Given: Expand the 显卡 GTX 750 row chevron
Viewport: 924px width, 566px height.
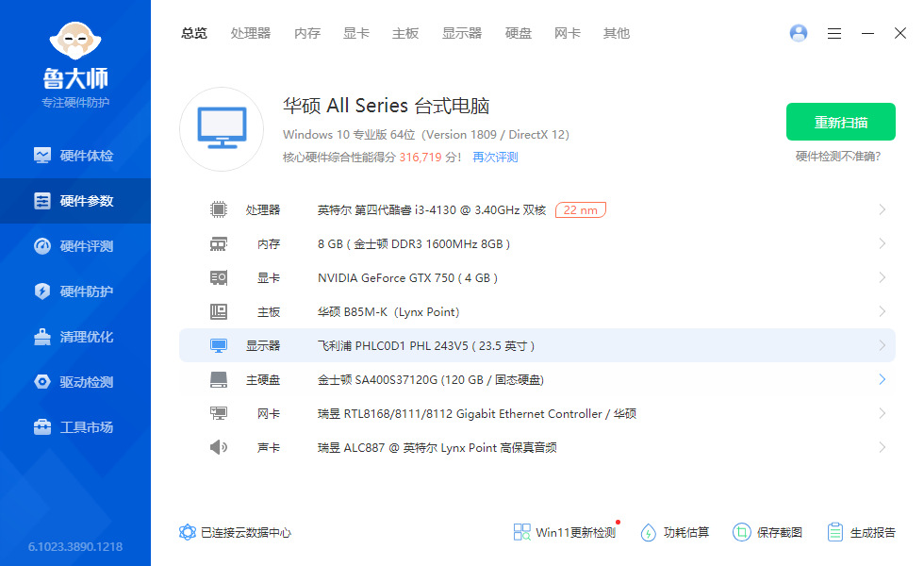Looking at the screenshot, I should click(883, 277).
